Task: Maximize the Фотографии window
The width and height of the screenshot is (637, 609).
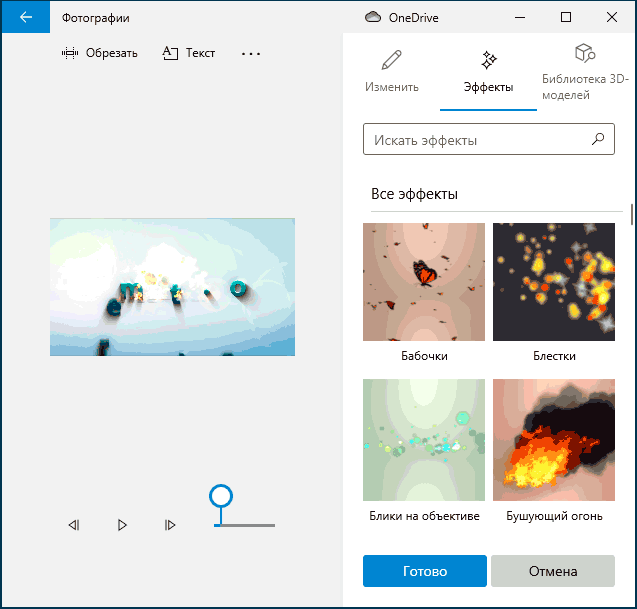Action: tap(566, 17)
